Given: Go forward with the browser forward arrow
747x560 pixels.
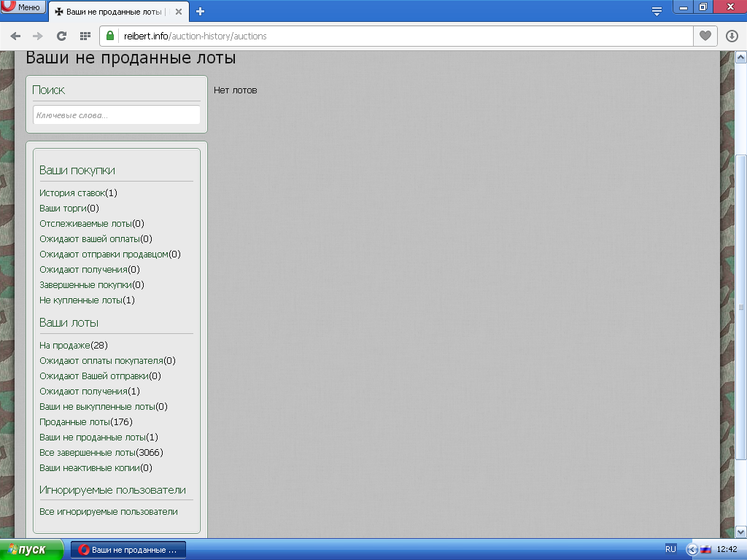Looking at the screenshot, I should pyautogui.click(x=38, y=36).
